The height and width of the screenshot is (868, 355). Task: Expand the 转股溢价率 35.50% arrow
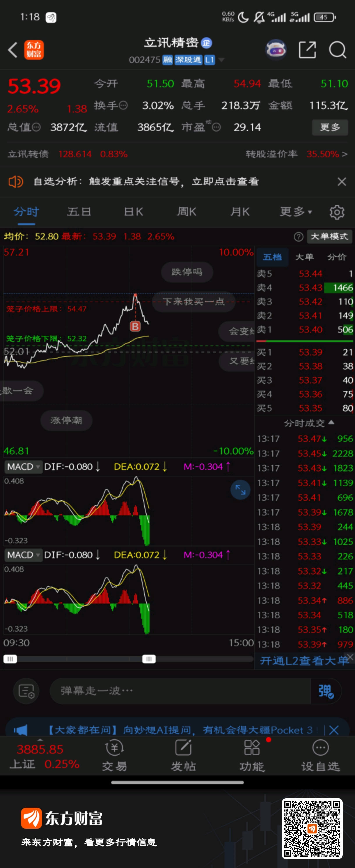(x=344, y=154)
